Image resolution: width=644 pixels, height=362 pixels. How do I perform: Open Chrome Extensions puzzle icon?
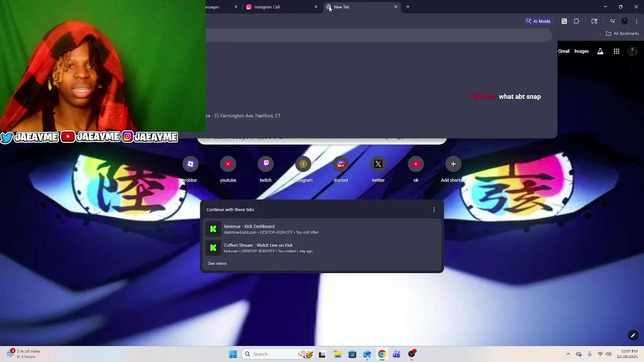pyautogui.click(x=577, y=21)
